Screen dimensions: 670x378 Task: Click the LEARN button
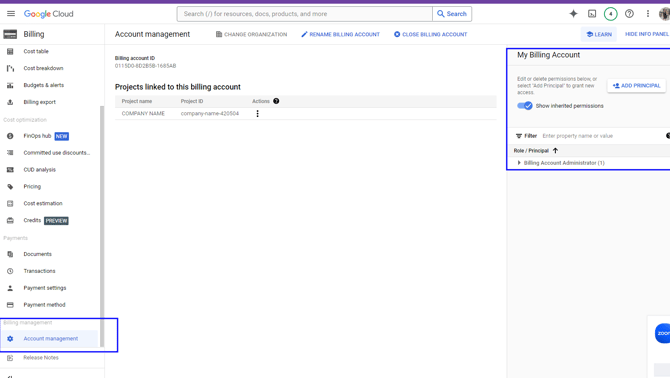point(599,34)
